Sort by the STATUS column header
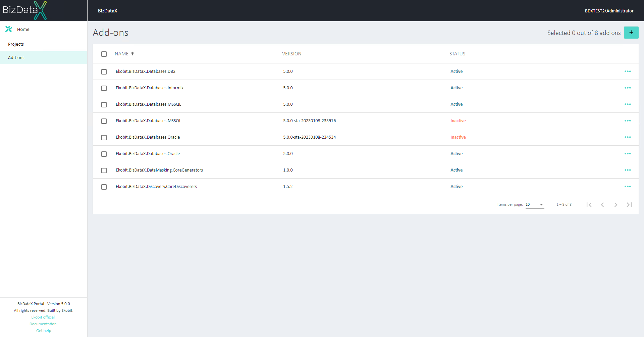 tap(457, 54)
